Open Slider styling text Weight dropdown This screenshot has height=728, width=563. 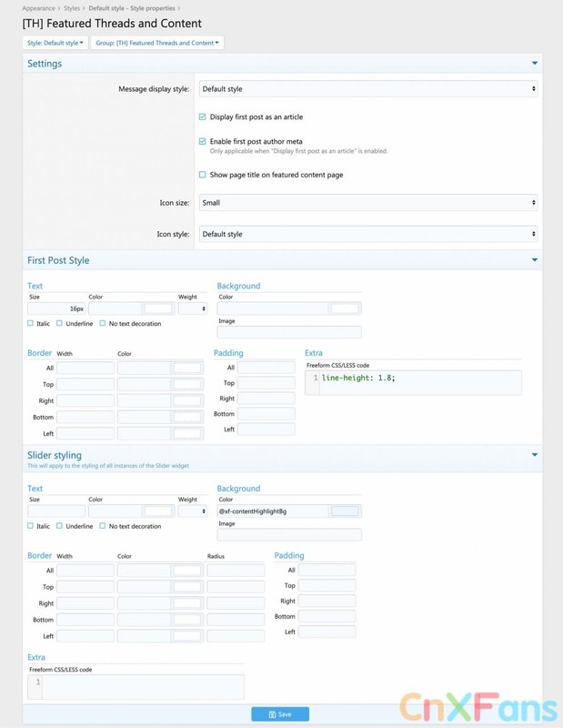(x=192, y=511)
